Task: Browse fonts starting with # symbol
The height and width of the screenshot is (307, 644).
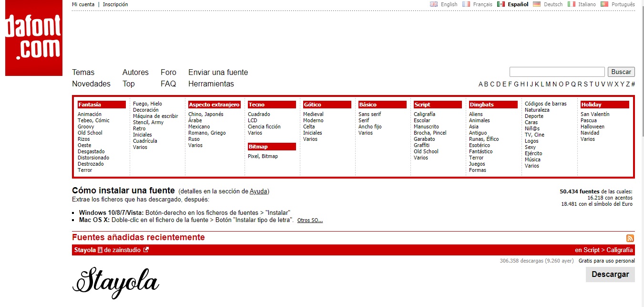Action: [x=633, y=85]
